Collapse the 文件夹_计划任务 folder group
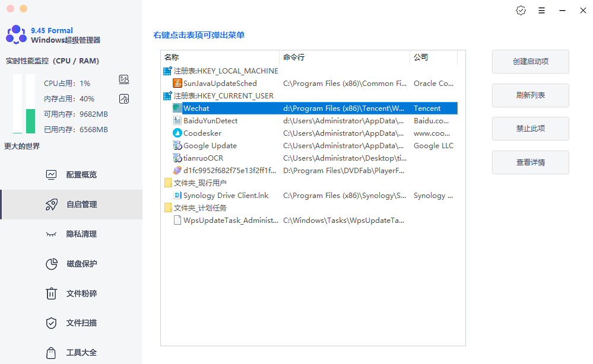Image resolution: width=593 pixels, height=364 pixels. click(x=168, y=207)
